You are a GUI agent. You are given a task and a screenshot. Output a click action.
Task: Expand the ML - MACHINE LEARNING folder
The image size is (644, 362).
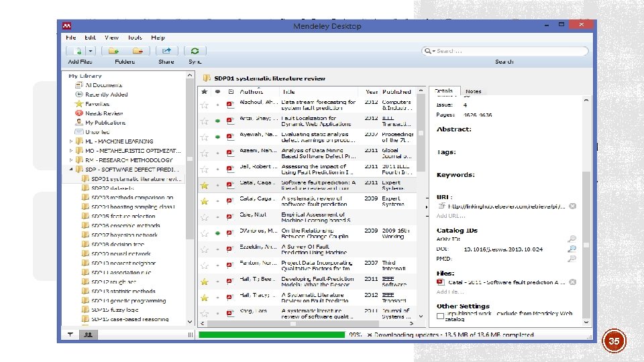(x=71, y=141)
